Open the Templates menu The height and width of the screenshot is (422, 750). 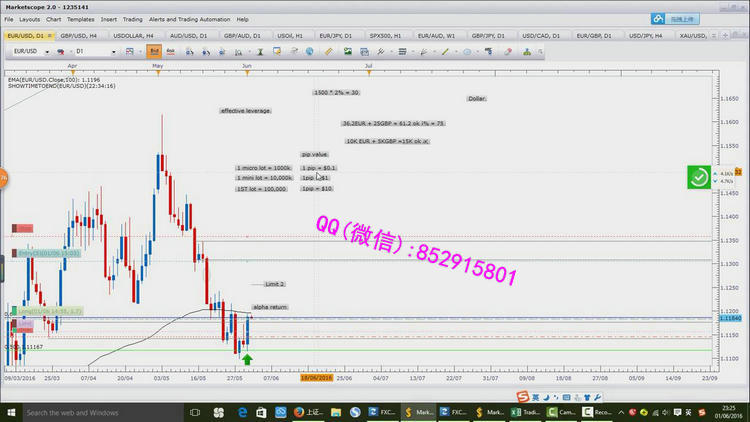(x=81, y=19)
